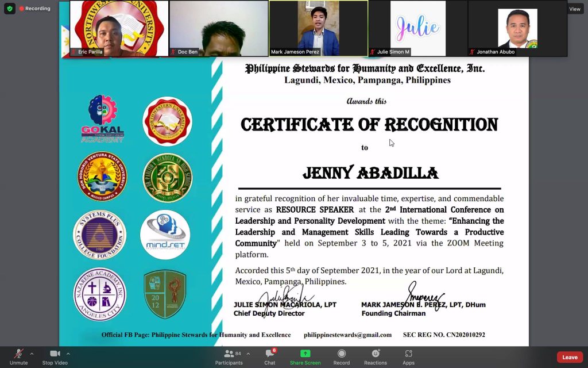Open the Chat panel with unread messages
Screen dimensions: 588x368
pyautogui.click(x=269, y=354)
